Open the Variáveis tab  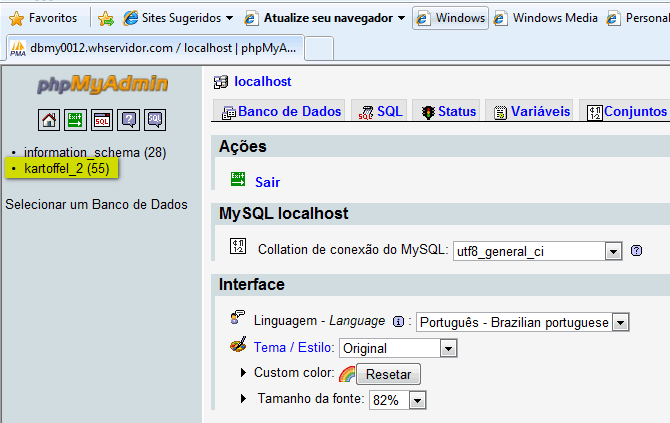coord(531,112)
